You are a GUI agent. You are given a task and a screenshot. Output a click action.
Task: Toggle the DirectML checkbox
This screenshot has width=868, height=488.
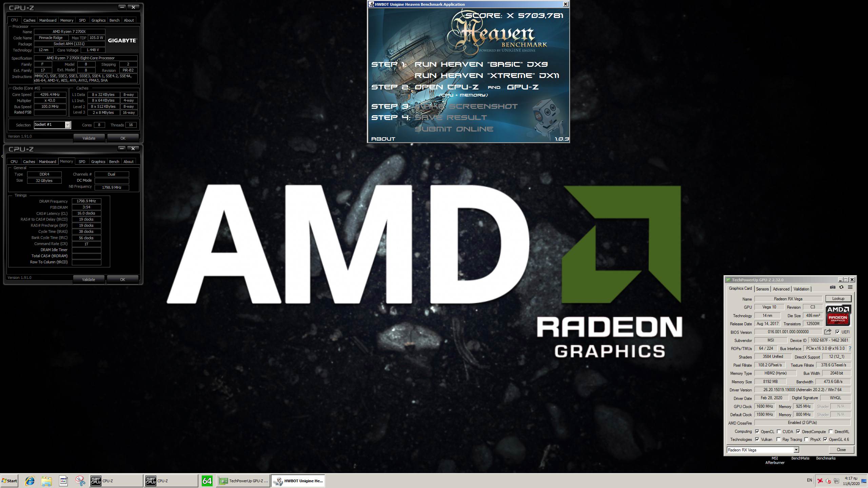831,431
